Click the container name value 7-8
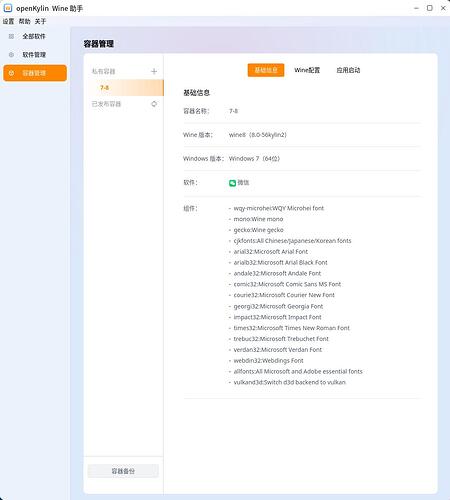 (233, 111)
